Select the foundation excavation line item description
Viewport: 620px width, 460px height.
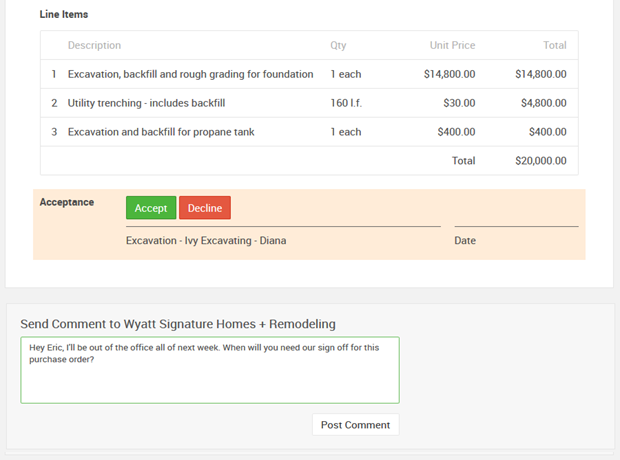190,74
